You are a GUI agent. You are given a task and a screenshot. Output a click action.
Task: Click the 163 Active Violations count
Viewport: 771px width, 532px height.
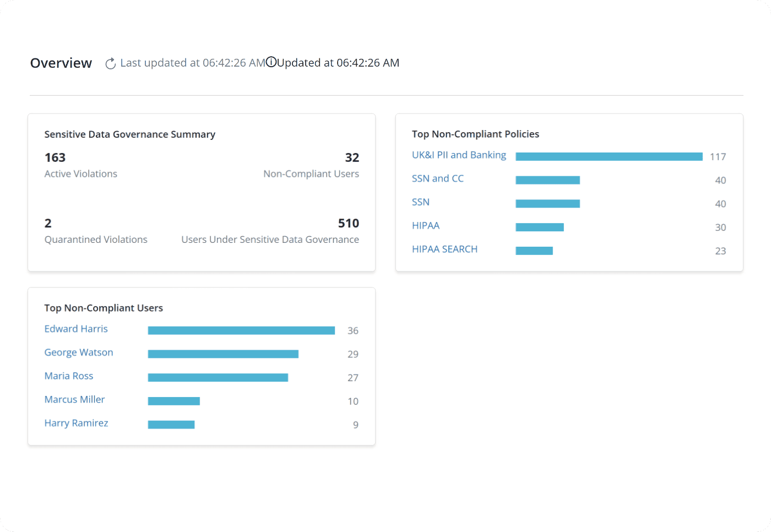coord(55,158)
